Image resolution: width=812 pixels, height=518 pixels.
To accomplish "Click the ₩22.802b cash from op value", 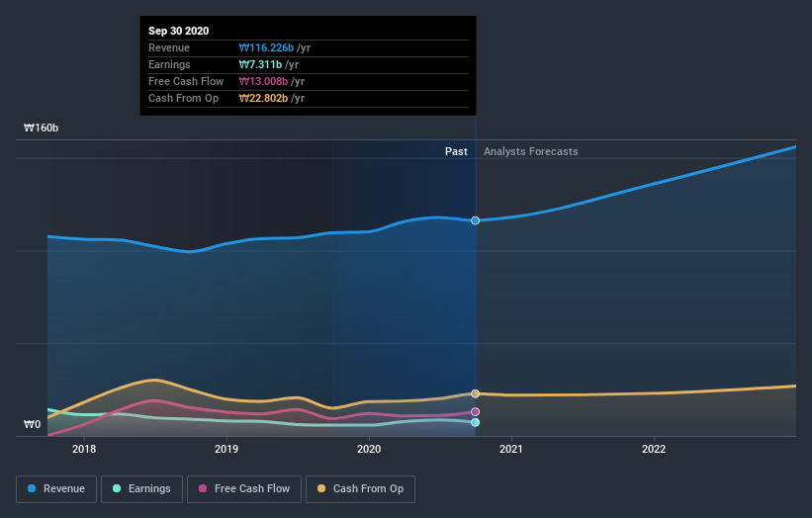I will [x=263, y=98].
